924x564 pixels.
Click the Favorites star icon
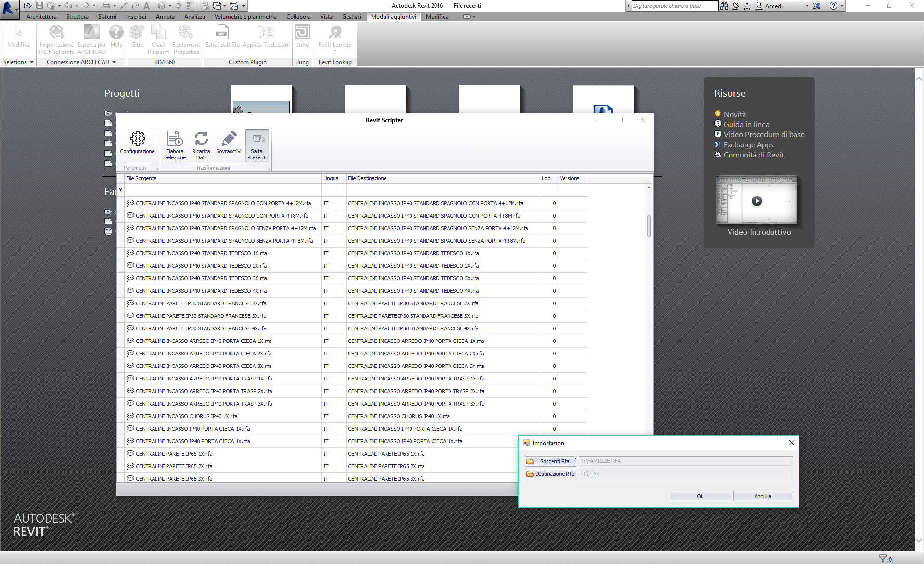point(747,6)
